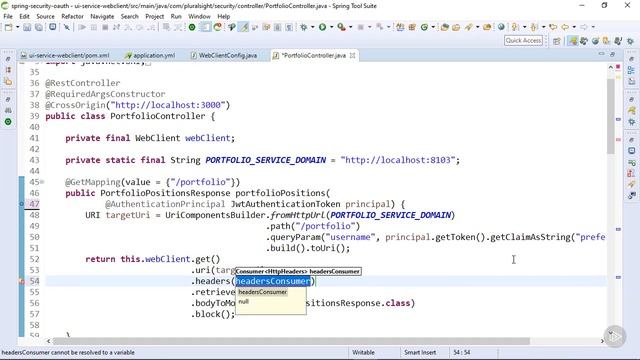Switch to WebClientConfig.java editor tab
640x360 pixels.
pos(224,56)
